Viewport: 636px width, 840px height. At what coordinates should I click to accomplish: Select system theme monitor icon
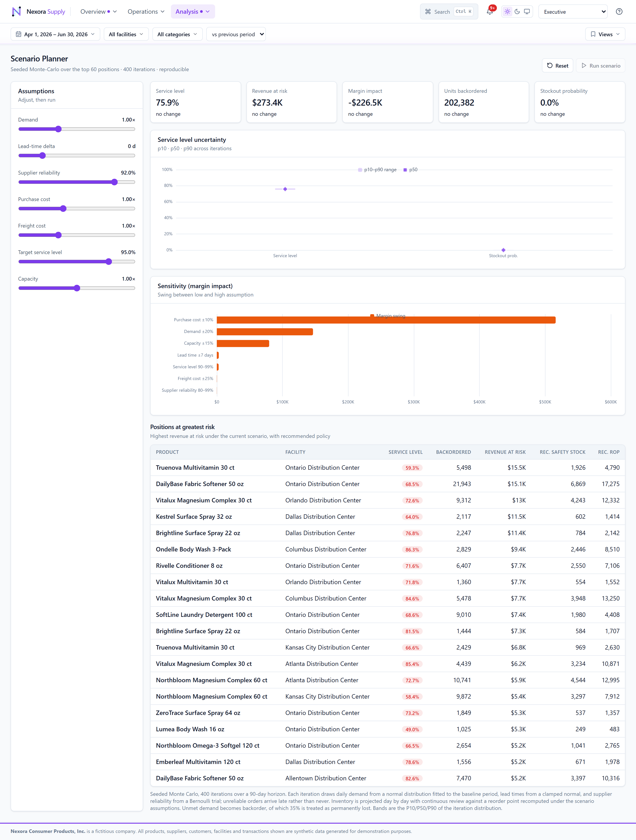527,11
